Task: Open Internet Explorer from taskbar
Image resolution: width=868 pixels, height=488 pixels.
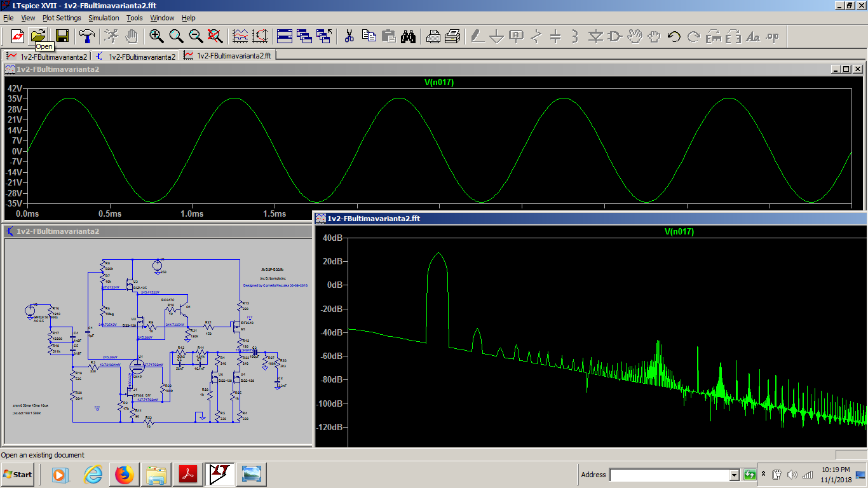Action: [x=93, y=475]
